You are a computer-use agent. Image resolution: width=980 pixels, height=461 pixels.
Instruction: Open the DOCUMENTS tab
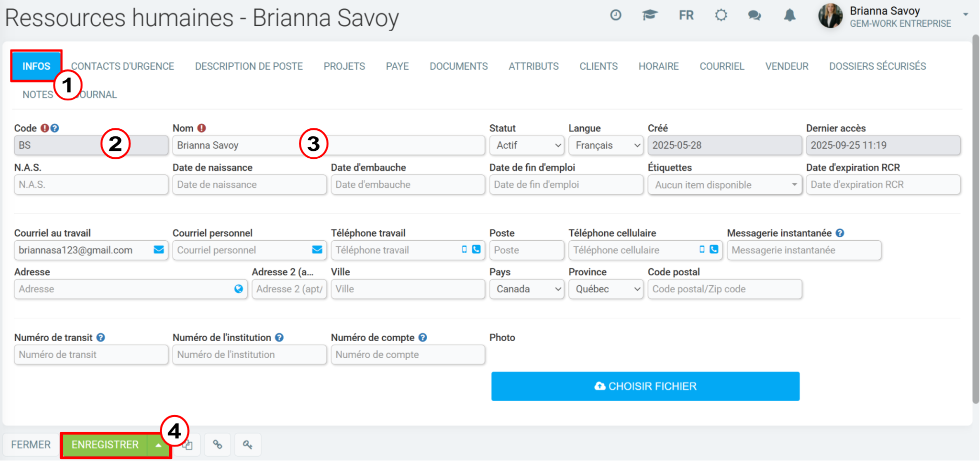tap(459, 66)
